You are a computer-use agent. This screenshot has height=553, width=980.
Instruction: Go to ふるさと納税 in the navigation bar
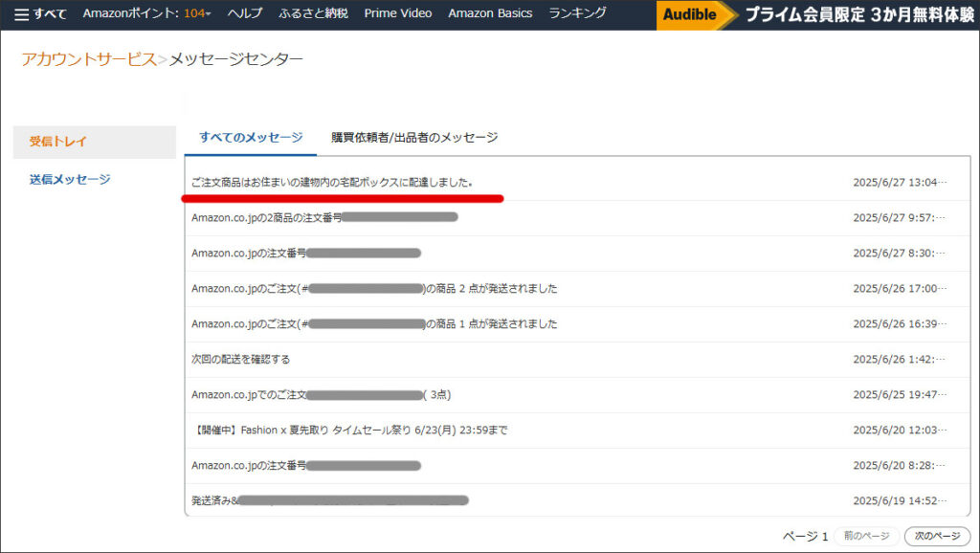pyautogui.click(x=313, y=13)
